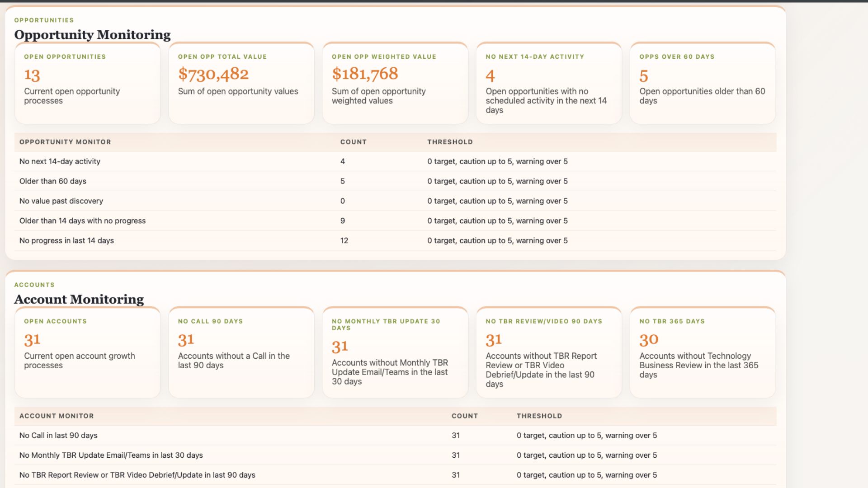The width and height of the screenshot is (868, 488).
Task: Click count 12 in opportunity monitor table
Action: coord(344,241)
